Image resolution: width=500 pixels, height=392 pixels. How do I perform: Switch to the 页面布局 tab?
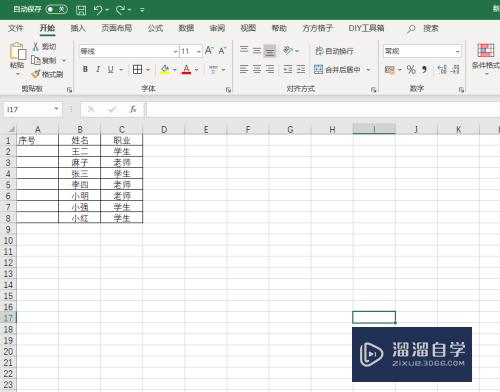point(117,28)
